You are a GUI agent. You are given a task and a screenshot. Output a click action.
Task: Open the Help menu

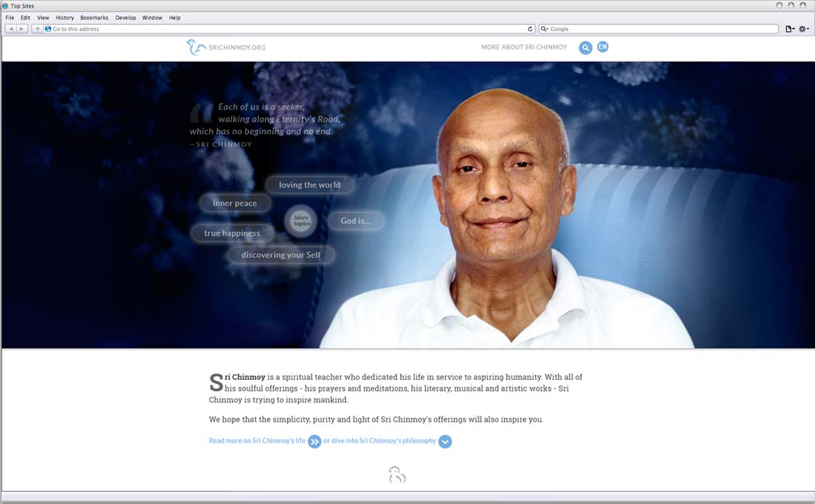[x=174, y=18]
